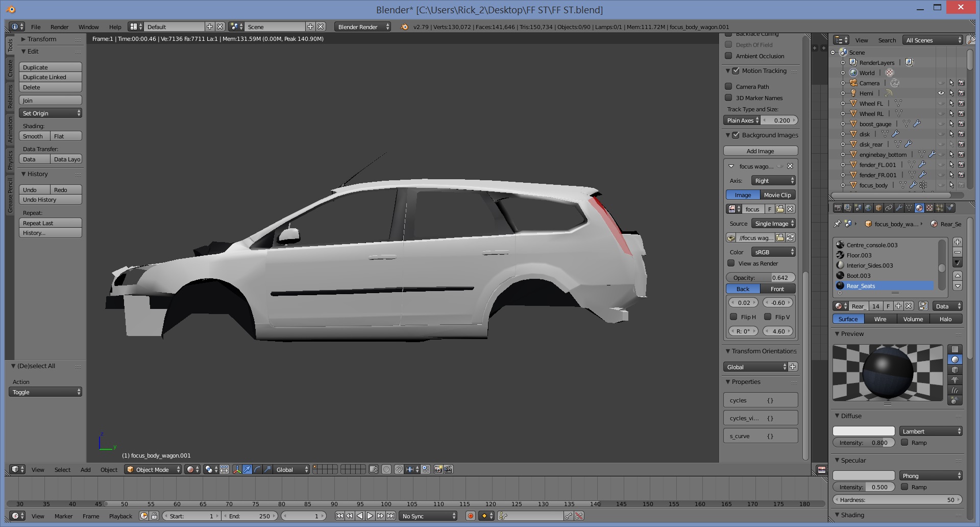Click the play animation button in timeline
This screenshot has height=527, width=980.
tap(370, 516)
